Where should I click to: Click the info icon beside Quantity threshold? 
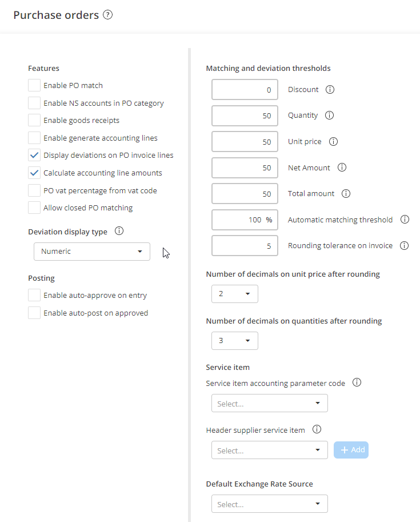[330, 115]
